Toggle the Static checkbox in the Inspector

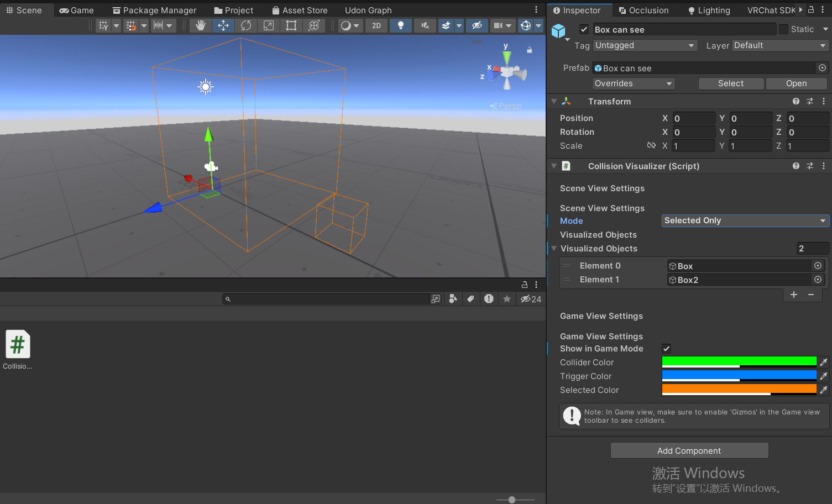point(783,29)
